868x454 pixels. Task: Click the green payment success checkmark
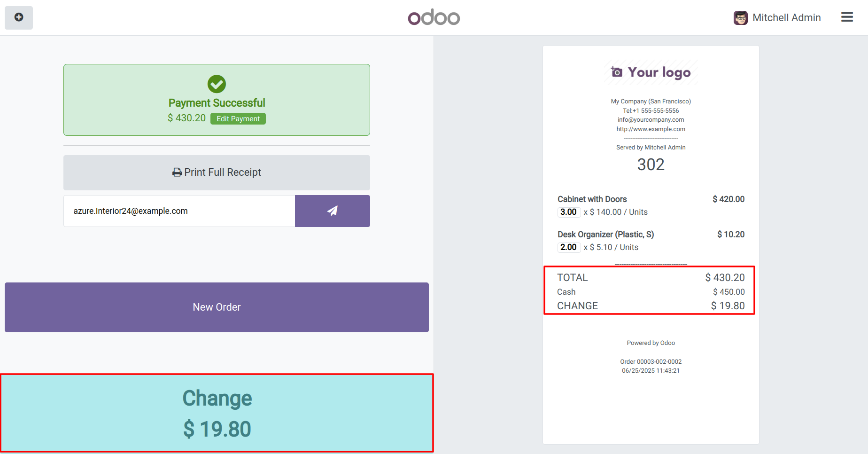[x=217, y=84]
